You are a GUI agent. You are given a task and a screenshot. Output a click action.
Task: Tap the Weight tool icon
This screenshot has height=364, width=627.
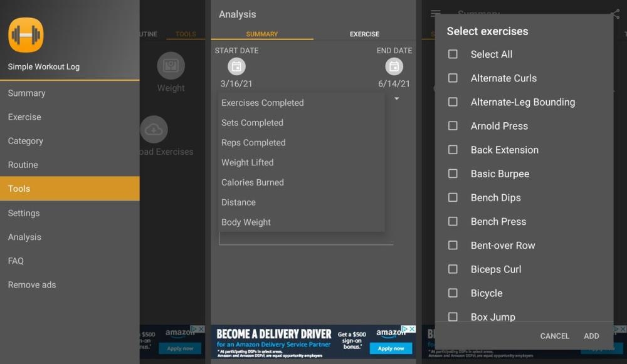tap(171, 66)
